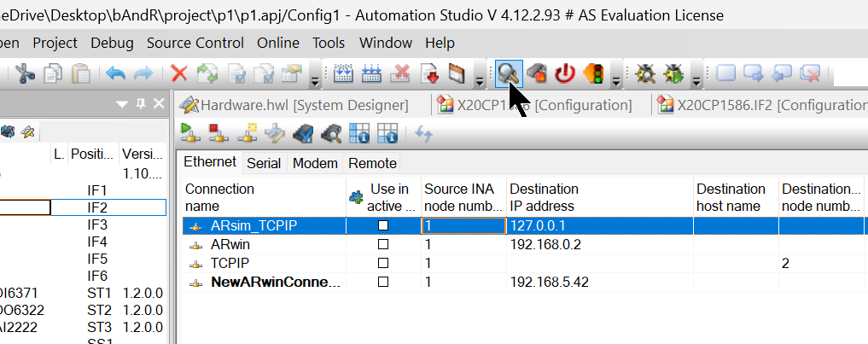868x344 pixels.
Task: Click the Rebuild toolbar icon
Action: (371, 73)
